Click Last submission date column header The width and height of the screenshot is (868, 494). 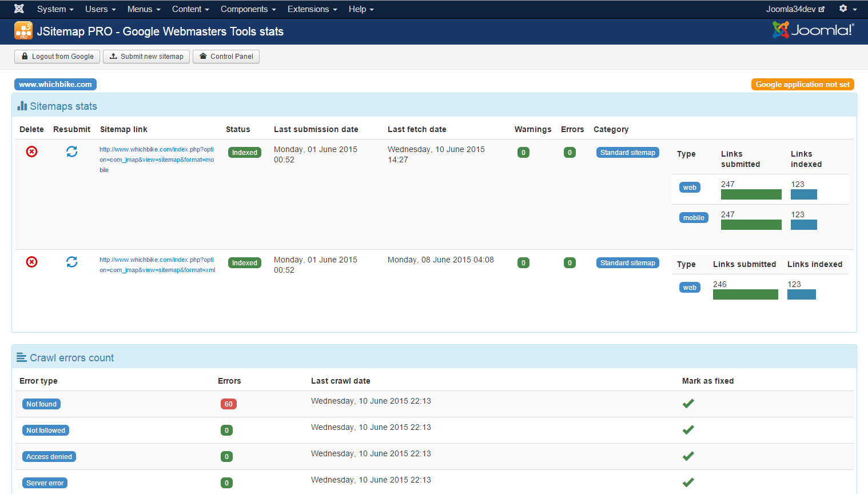[316, 129]
